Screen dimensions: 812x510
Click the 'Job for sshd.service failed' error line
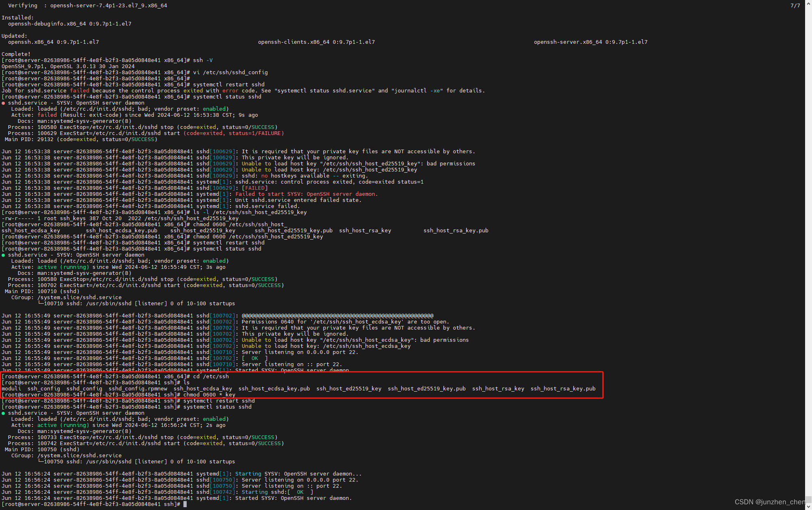pos(243,90)
